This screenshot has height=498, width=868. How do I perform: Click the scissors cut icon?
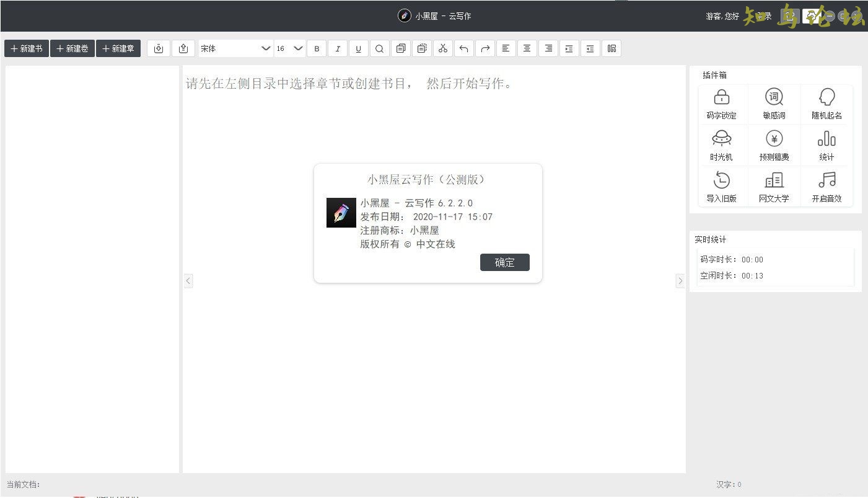pyautogui.click(x=443, y=48)
